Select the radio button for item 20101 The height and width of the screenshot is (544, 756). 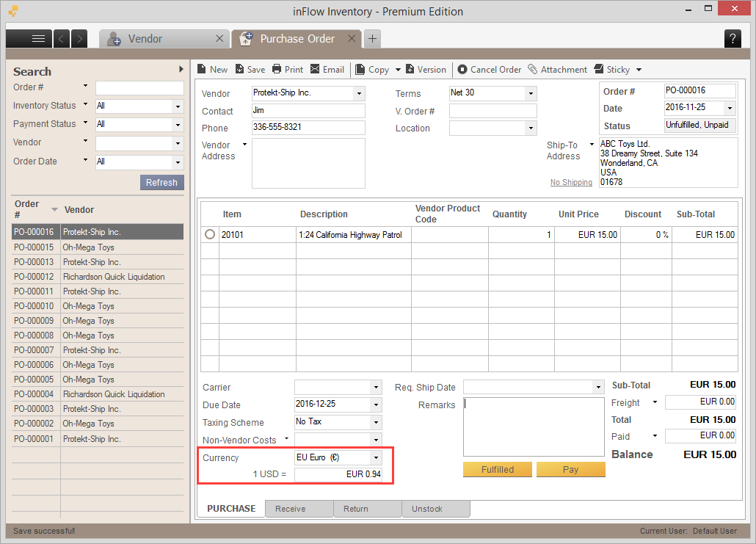[x=210, y=234]
